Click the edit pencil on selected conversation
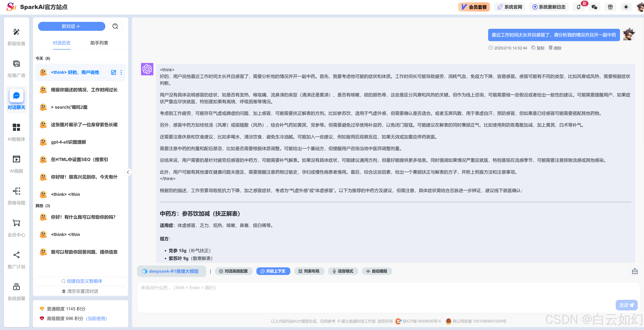 coord(113,72)
